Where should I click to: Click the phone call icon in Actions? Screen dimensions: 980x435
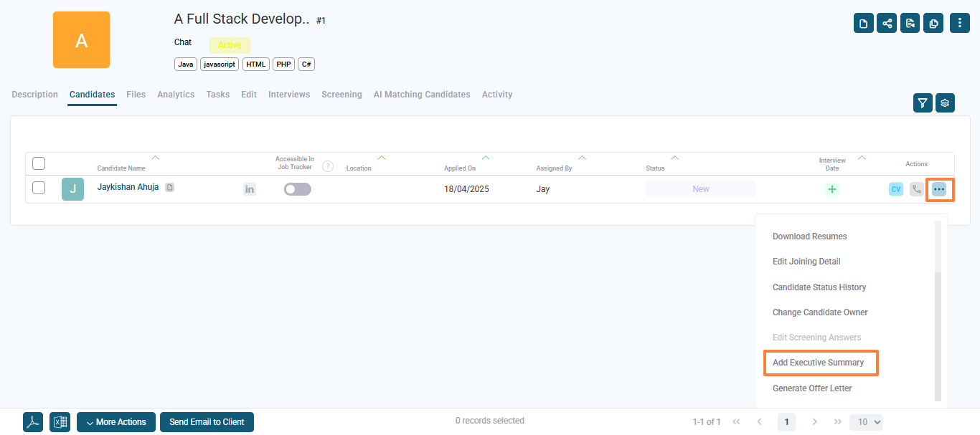pos(917,189)
